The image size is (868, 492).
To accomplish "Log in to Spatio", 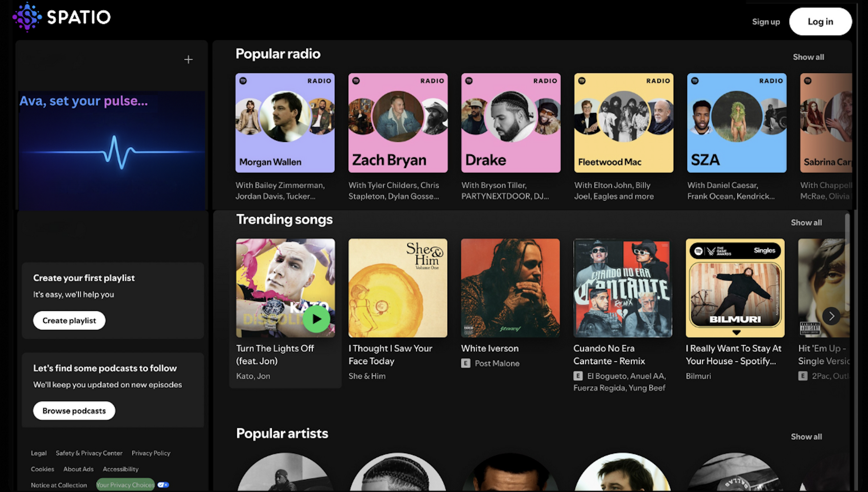I will click(820, 21).
